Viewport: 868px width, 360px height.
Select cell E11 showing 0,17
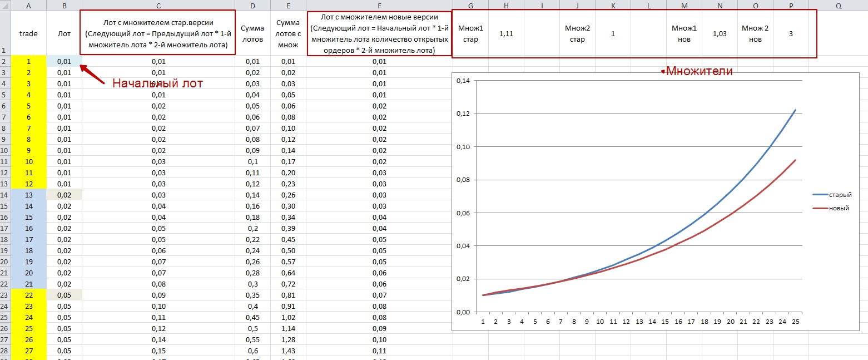(288, 161)
